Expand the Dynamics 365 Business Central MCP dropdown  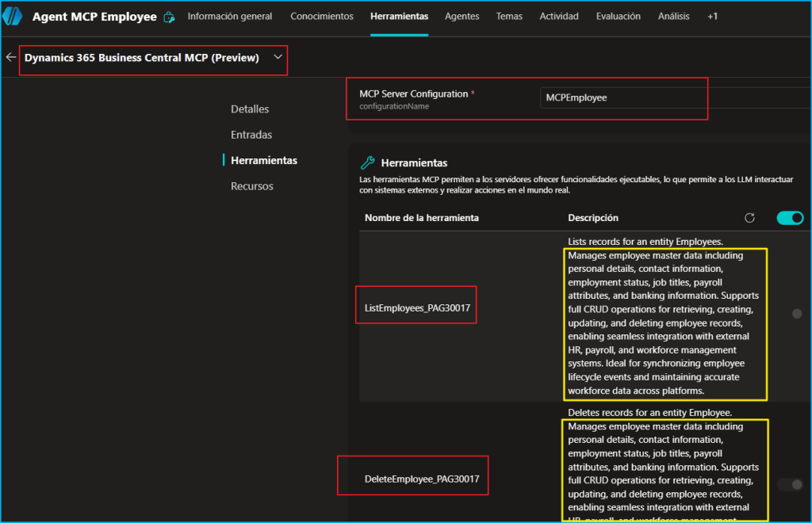tap(277, 57)
